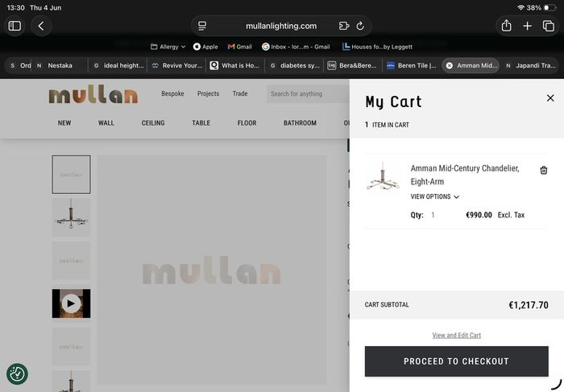Open the Houses by Leggett bookmark
This screenshot has width=564, height=392.
[377, 47]
